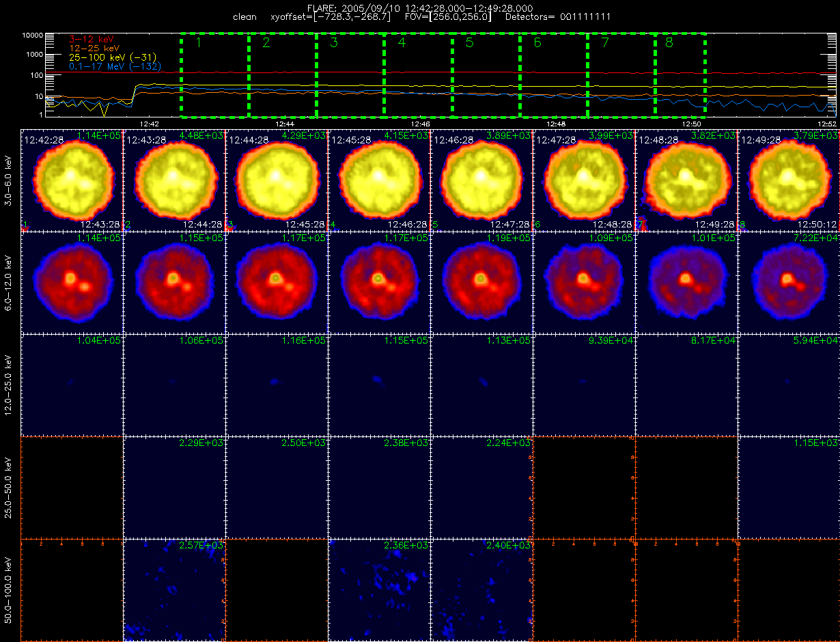Click the 12:42 time axis label
The width and height of the screenshot is (840, 642).
[149, 124]
